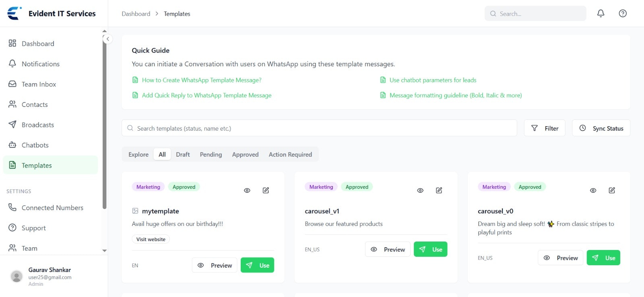Open the notifications bell in header

[x=601, y=14]
